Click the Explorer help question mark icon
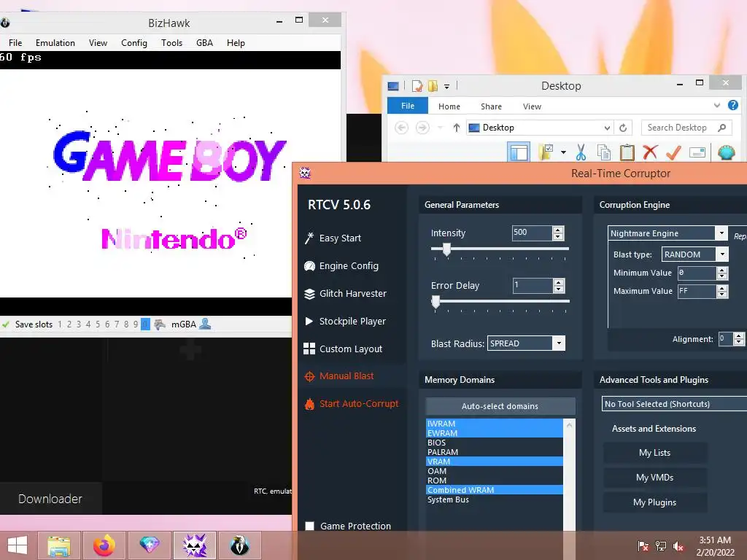Image resolution: width=747 pixels, height=560 pixels. pyautogui.click(x=733, y=105)
